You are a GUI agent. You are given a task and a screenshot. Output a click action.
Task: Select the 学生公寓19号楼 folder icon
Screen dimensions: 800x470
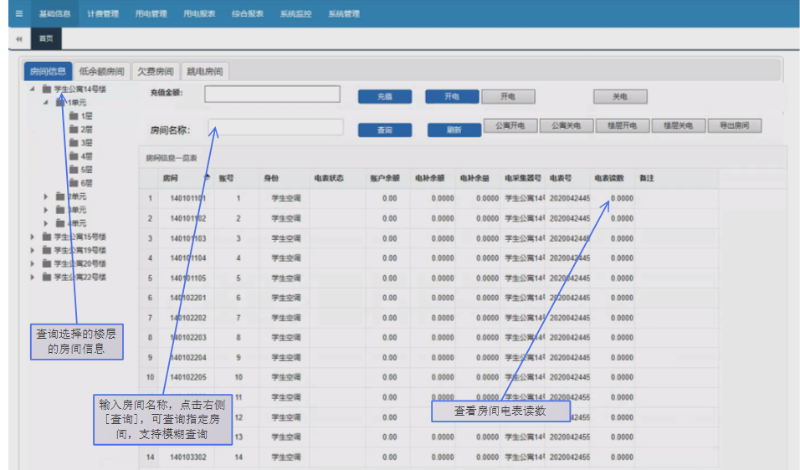(x=46, y=249)
